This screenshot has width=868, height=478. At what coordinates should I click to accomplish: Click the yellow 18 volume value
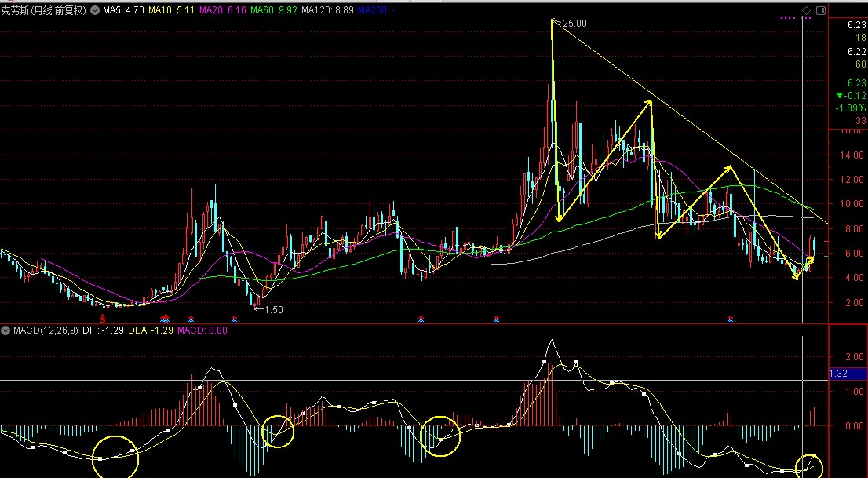[x=861, y=38]
